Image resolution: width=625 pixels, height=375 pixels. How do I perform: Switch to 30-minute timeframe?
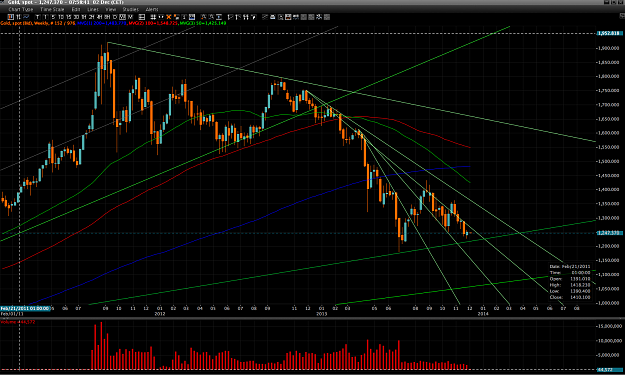(x=77, y=17)
